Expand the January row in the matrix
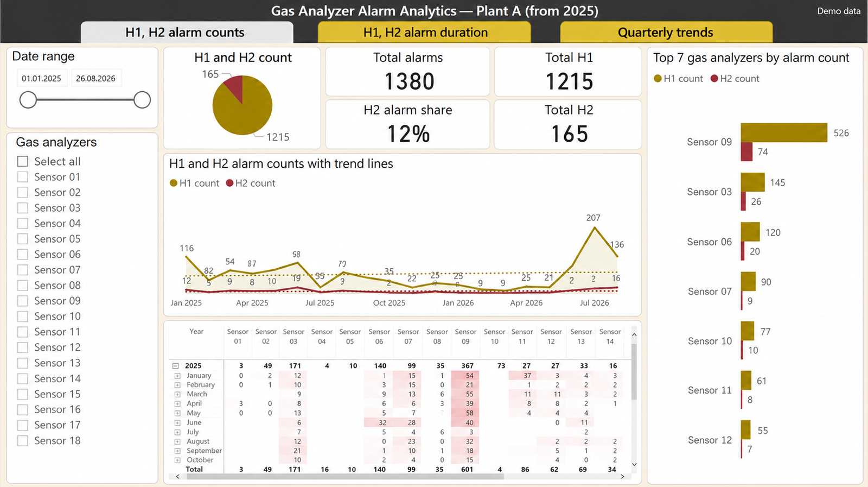This screenshot has height=487, width=868. (x=177, y=376)
